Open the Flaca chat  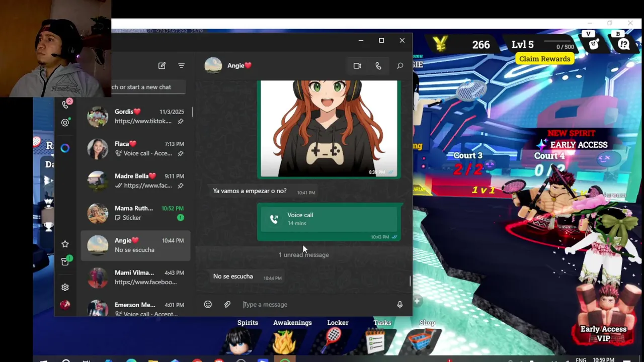coord(135,148)
